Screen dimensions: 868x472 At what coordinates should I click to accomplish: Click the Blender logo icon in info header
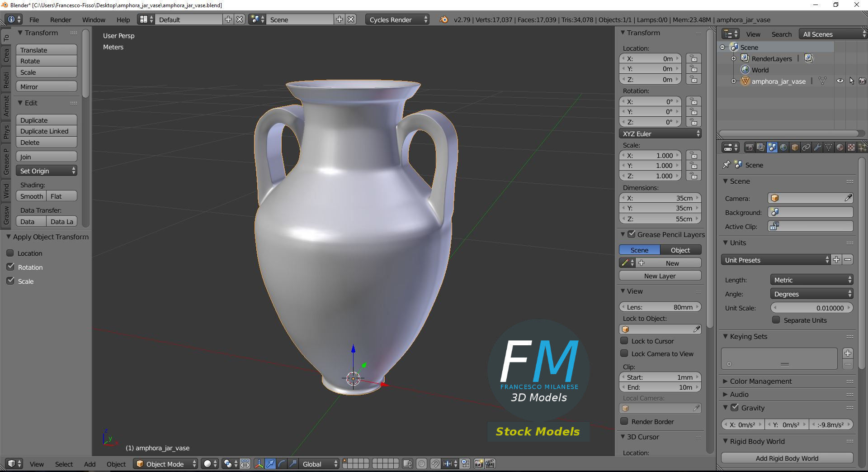click(443, 19)
